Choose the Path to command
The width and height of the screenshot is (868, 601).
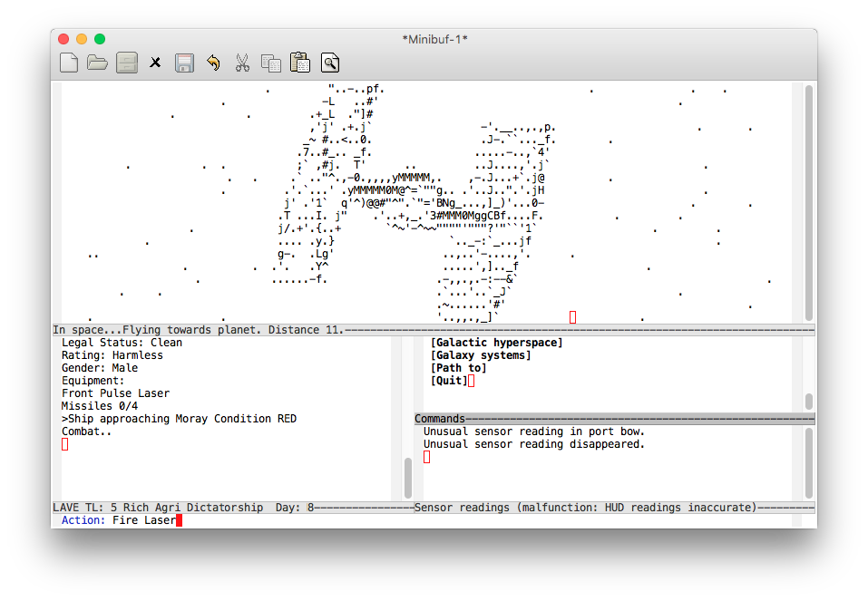tap(458, 368)
